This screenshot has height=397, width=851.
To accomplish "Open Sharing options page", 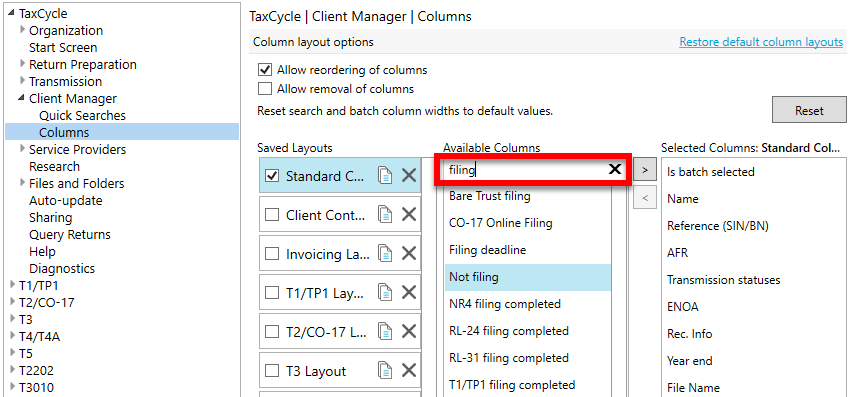I will click(x=50, y=217).
